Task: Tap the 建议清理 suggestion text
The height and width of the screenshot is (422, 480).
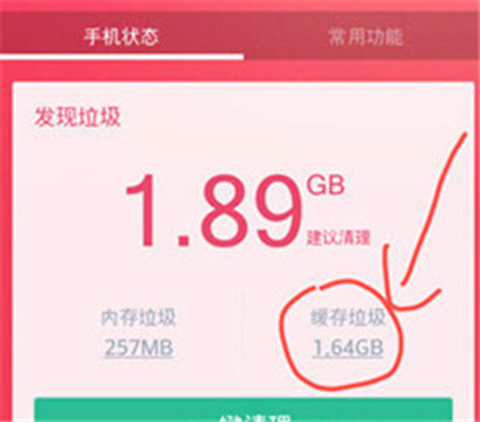Action: tap(339, 238)
